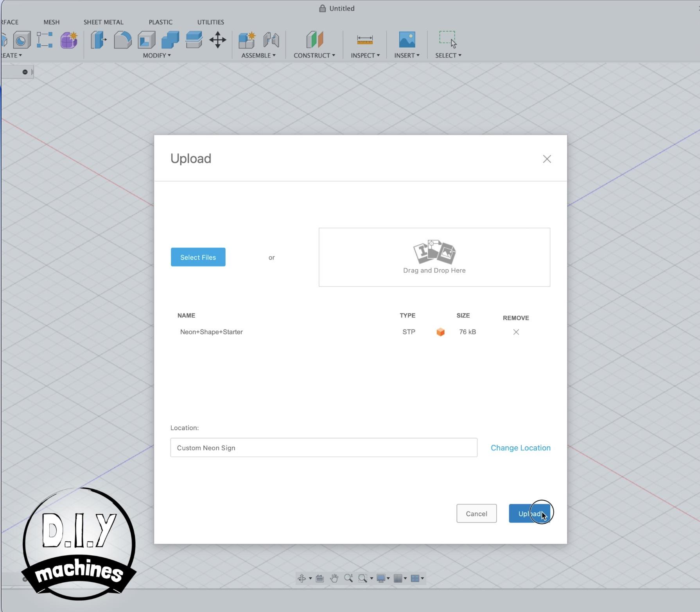Open the Utilities tab
Viewport: 700px width, 612px height.
[x=210, y=22]
